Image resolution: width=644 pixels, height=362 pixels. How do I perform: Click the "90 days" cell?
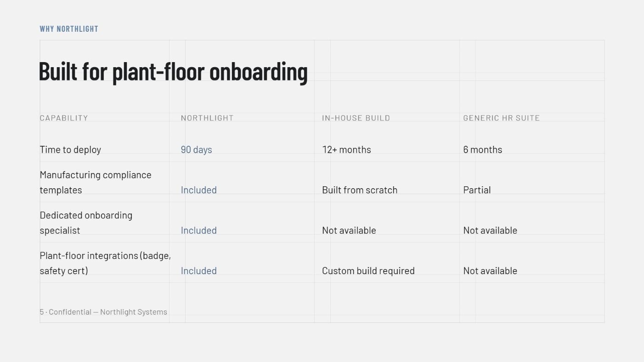coord(197,149)
